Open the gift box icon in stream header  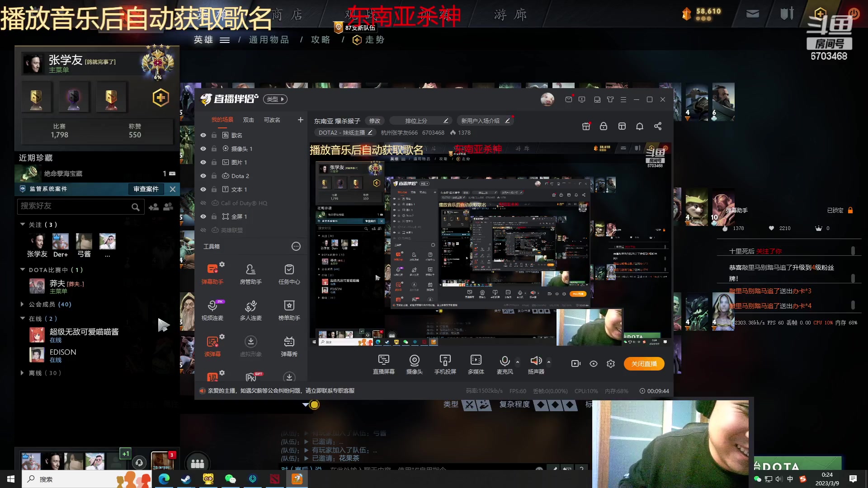point(586,126)
